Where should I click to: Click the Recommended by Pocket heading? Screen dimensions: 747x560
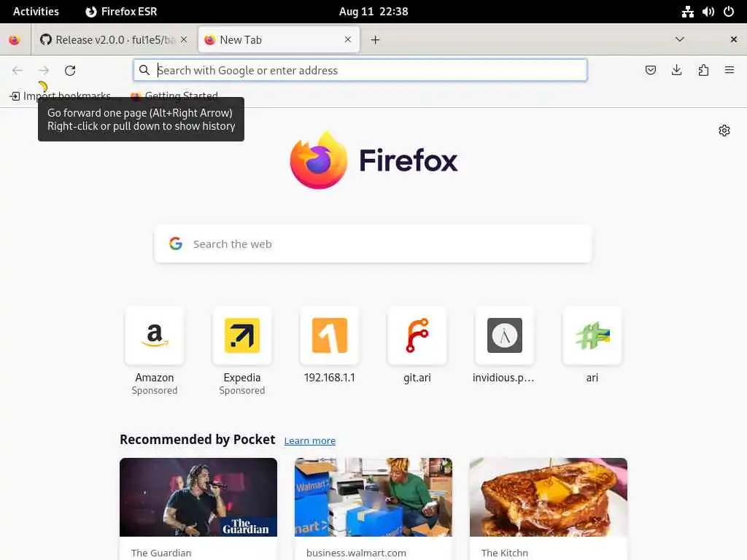pyautogui.click(x=197, y=439)
